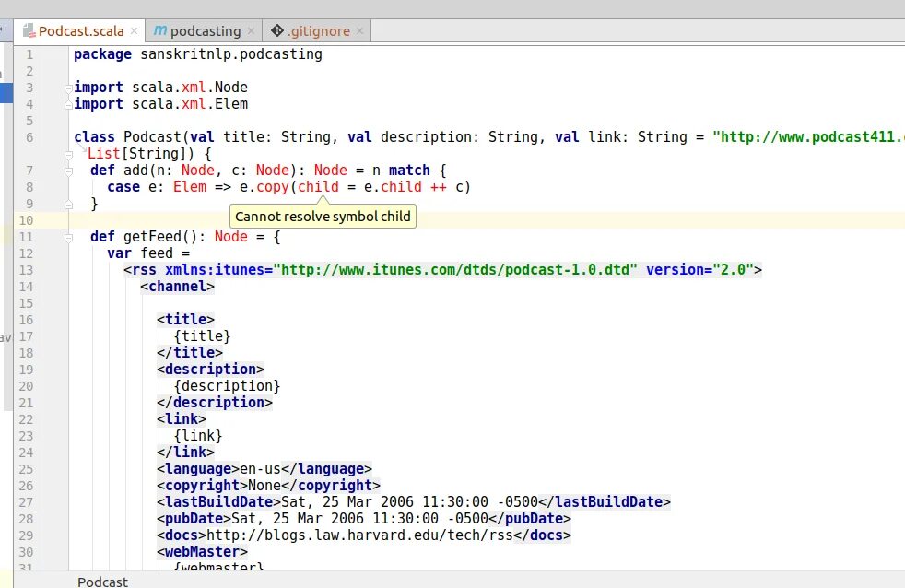Click '{title}' expression on line 17
The width and height of the screenshot is (905, 588).
[x=202, y=335]
